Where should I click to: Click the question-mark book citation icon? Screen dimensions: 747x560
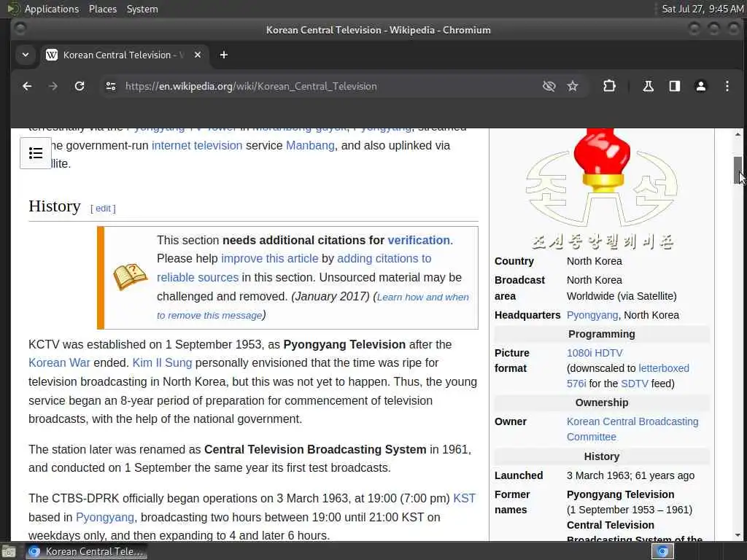130,276
